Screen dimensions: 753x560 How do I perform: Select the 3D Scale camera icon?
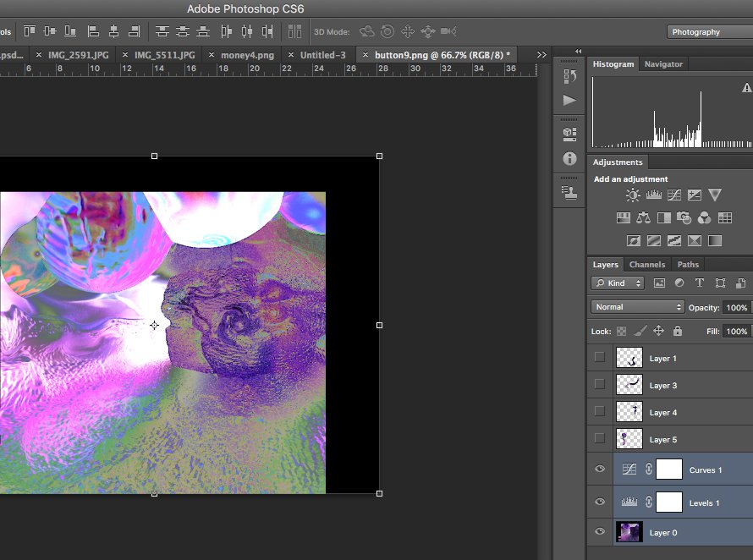point(448,31)
